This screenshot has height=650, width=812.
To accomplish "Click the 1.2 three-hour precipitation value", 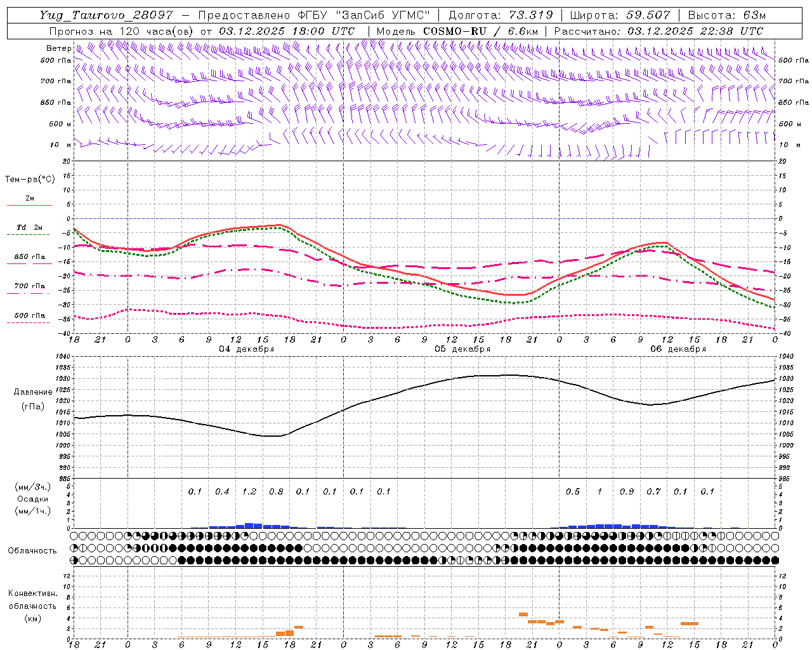I will click(249, 491).
